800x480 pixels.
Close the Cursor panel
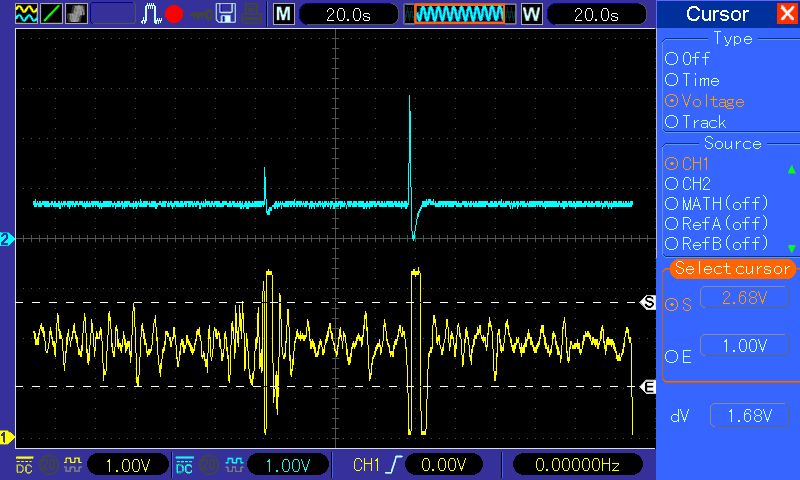pos(787,14)
